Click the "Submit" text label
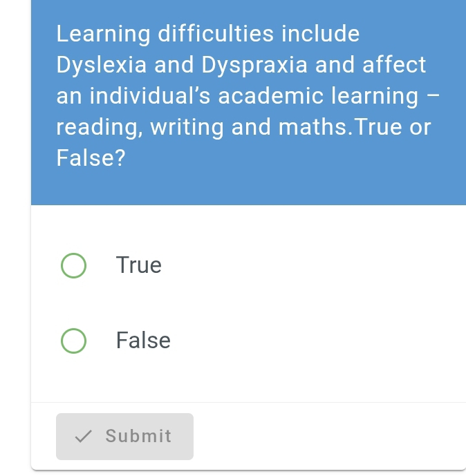This screenshot has width=466, height=476. coord(138,436)
